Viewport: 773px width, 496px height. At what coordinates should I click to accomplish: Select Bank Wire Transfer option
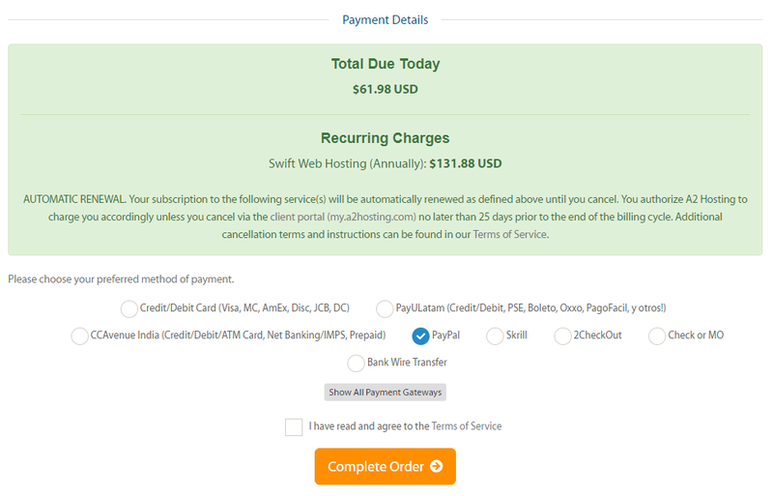(x=356, y=363)
